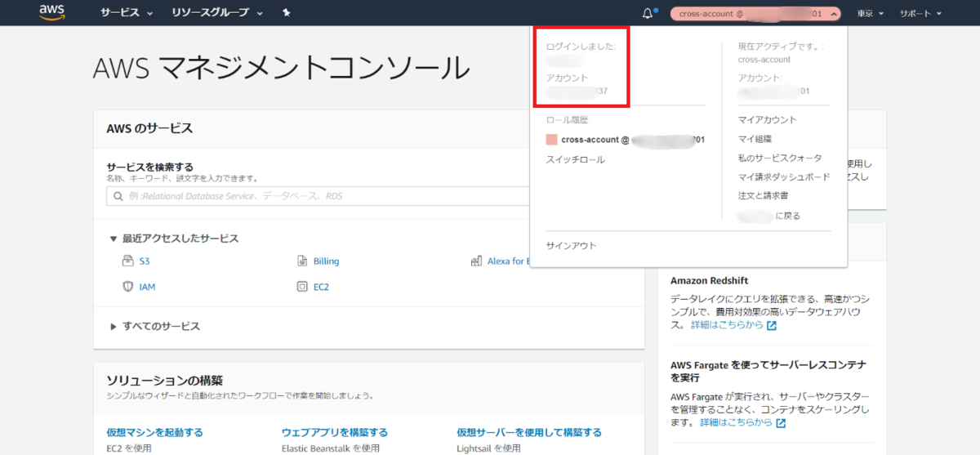Open the IAM service link
Viewport: 980px width, 455px height.
click(147, 287)
